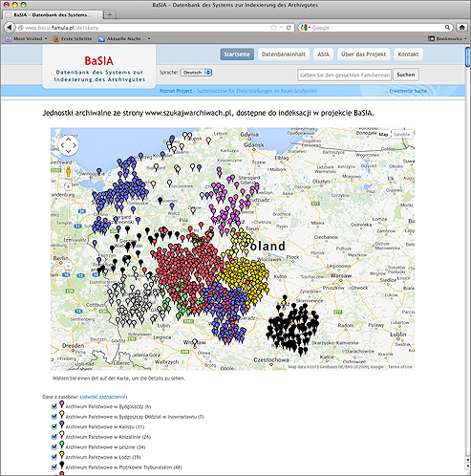Open the Sprache language dropdown
The height and width of the screenshot is (476, 471).
point(196,73)
